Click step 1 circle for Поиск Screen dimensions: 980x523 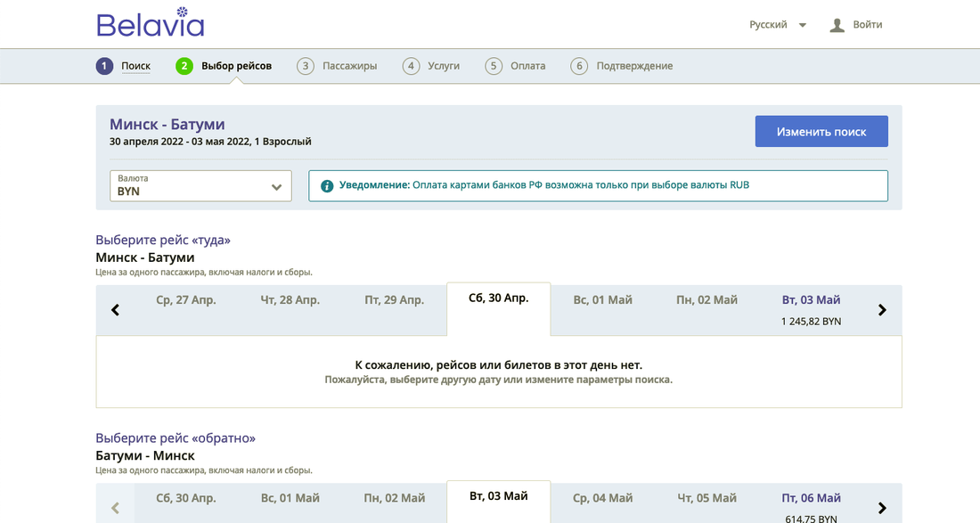coord(105,66)
